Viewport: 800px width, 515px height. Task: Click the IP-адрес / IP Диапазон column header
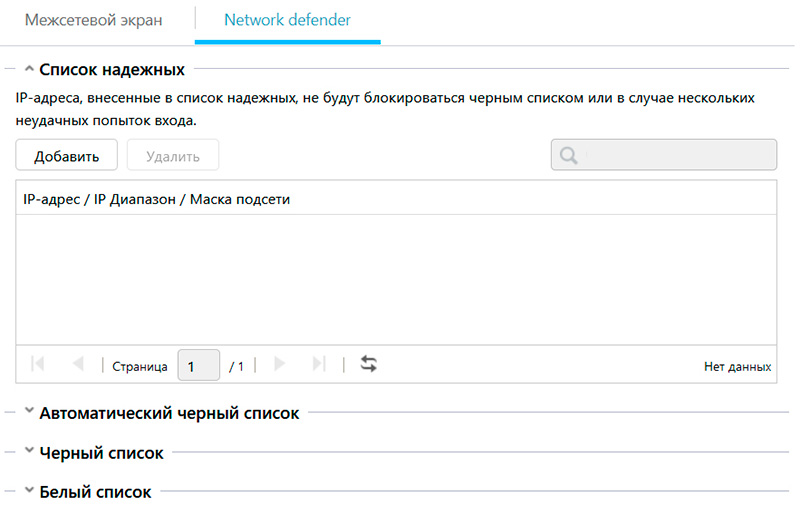156,199
